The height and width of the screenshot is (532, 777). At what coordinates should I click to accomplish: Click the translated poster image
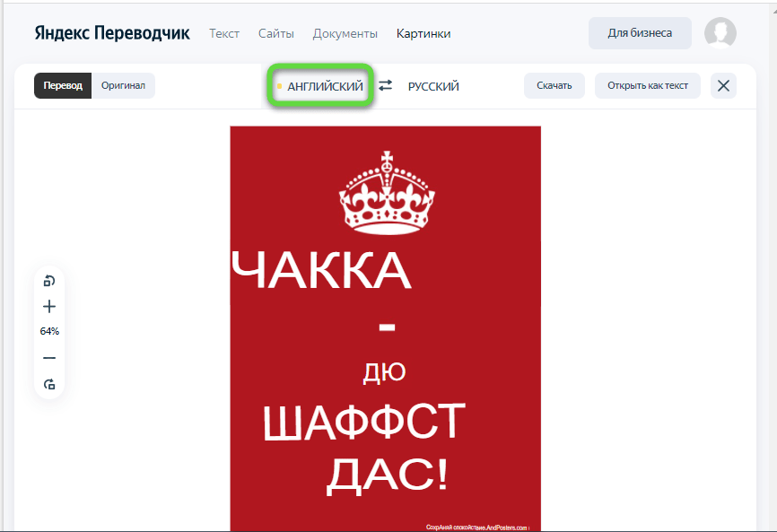[x=386, y=329]
